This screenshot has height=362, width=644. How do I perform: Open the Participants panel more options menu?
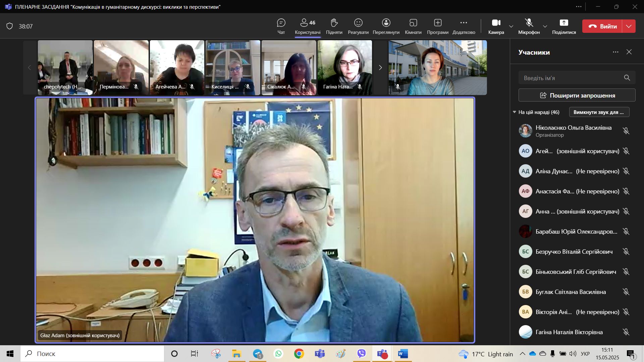pos(615,52)
